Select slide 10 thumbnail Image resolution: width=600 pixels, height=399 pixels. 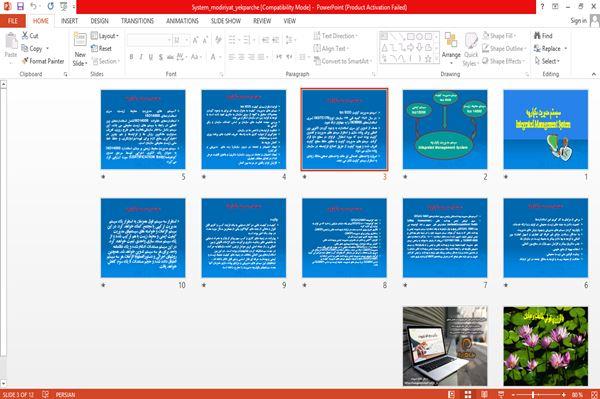143,238
